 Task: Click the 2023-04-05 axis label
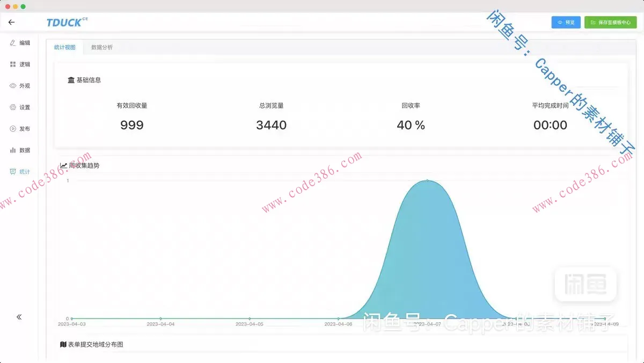point(250,324)
